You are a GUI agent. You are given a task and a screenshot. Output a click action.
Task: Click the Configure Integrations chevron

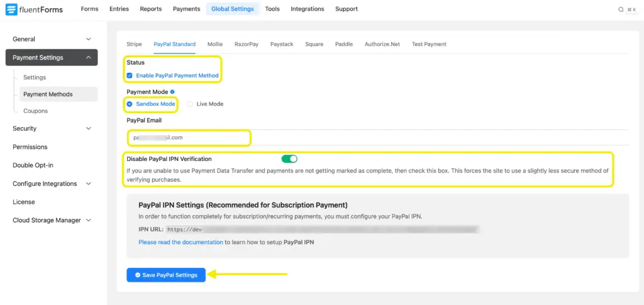(x=88, y=184)
